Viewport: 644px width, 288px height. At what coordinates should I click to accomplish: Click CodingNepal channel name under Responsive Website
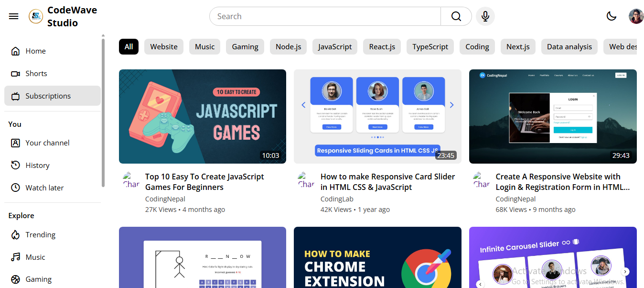pyautogui.click(x=515, y=199)
